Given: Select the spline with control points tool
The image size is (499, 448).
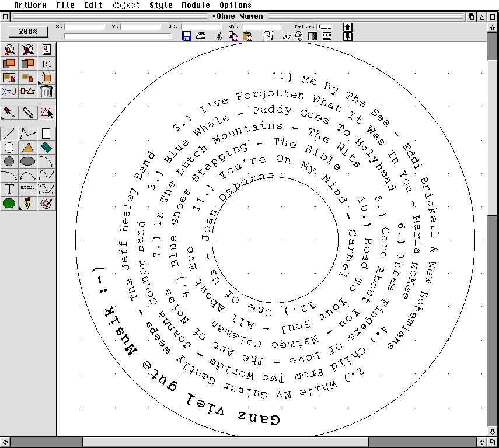Looking at the screenshot, I should (47, 190).
